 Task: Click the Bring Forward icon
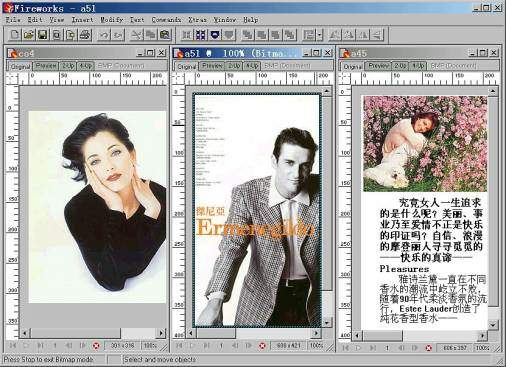262,34
